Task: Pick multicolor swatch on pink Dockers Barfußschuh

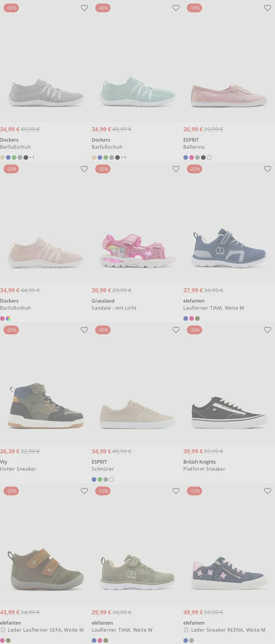Action: click(x=8, y=319)
